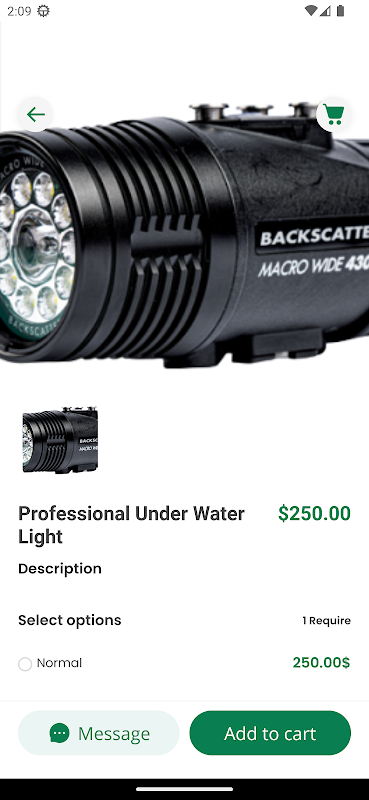
Task: Tap the Normal option label
Action: coord(59,663)
